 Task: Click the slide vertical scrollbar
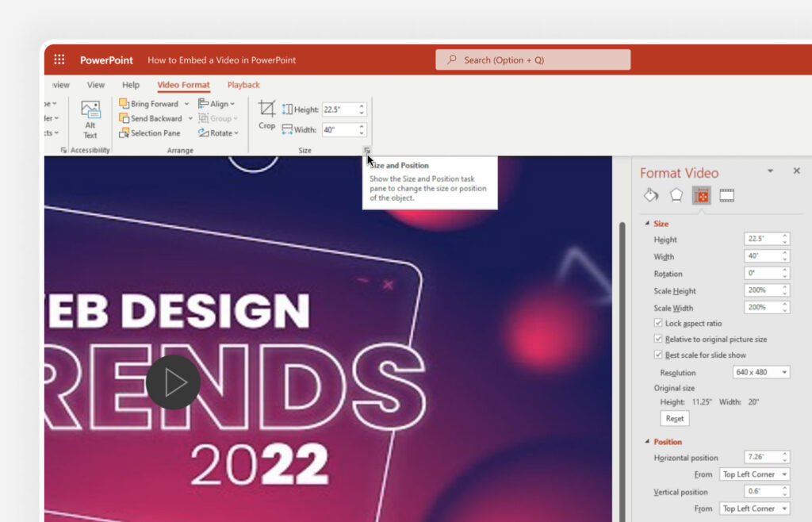coord(622,372)
